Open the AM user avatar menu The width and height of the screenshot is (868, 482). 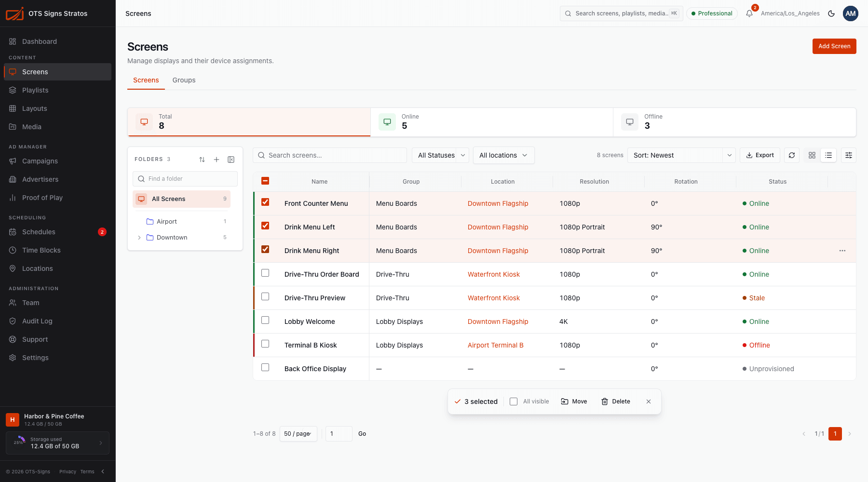pyautogui.click(x=851, y=13)
